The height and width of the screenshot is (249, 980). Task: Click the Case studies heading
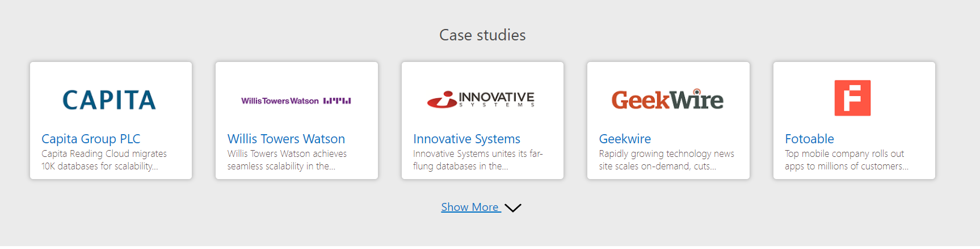pyautogui.click(x=482, y=35)
